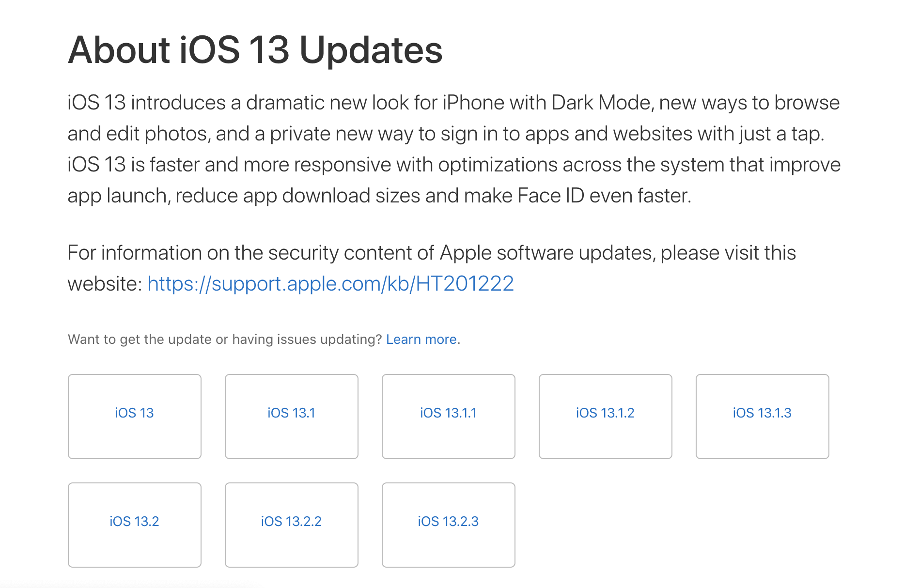
Task: Open the iOS 13.2 tile
Action: 134,525
